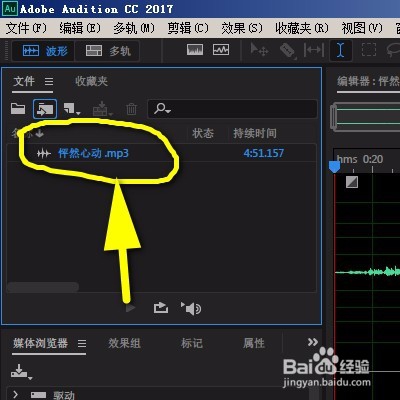Screen dimensions: 400x400
Task: Open the 媒体浏览器 panel menu
Action: pos(82,343)
